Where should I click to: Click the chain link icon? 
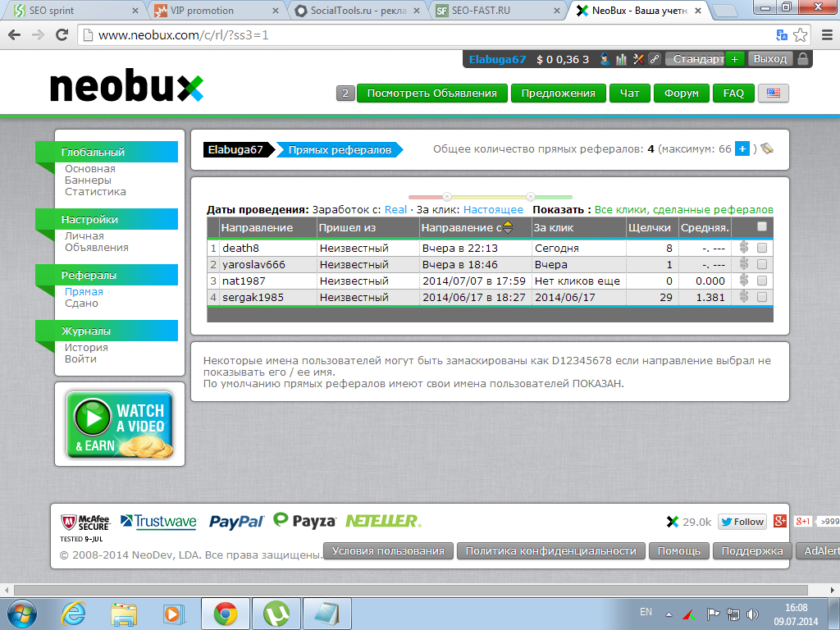654,59
